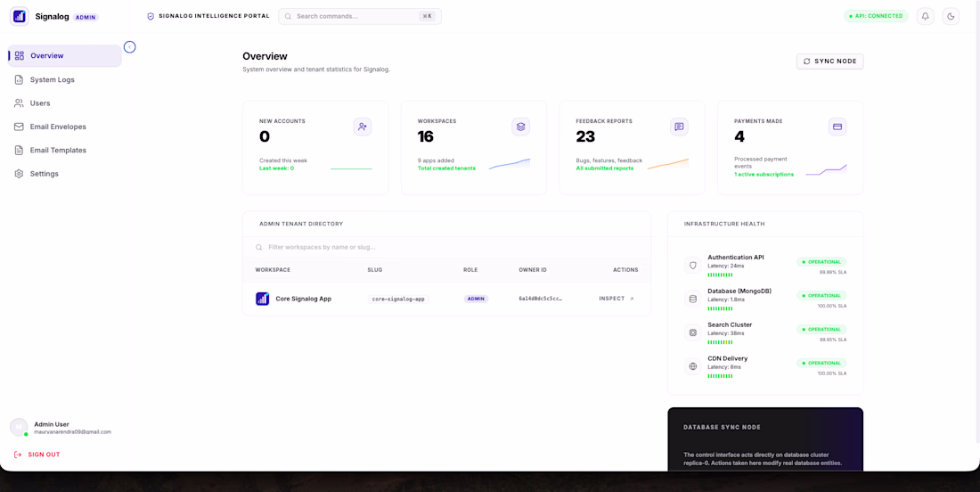980x492 pixels.
Task: Sign out of the admin portal
Action: point(37,455)
